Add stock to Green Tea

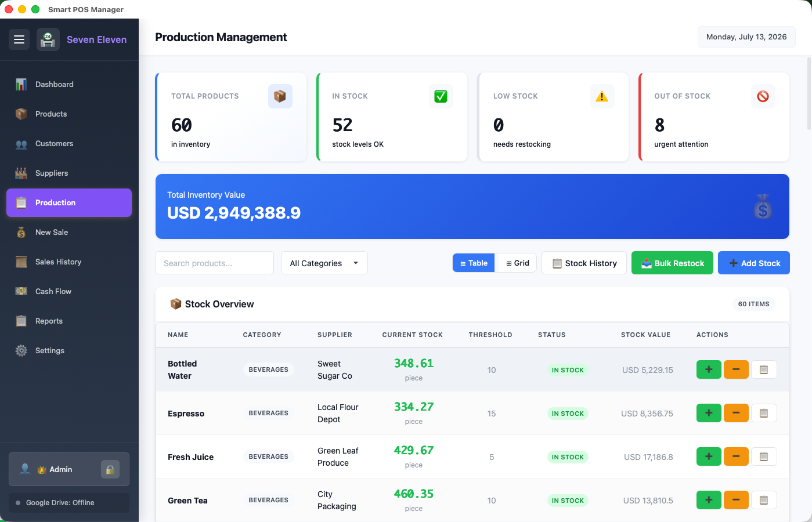point(709,500)
